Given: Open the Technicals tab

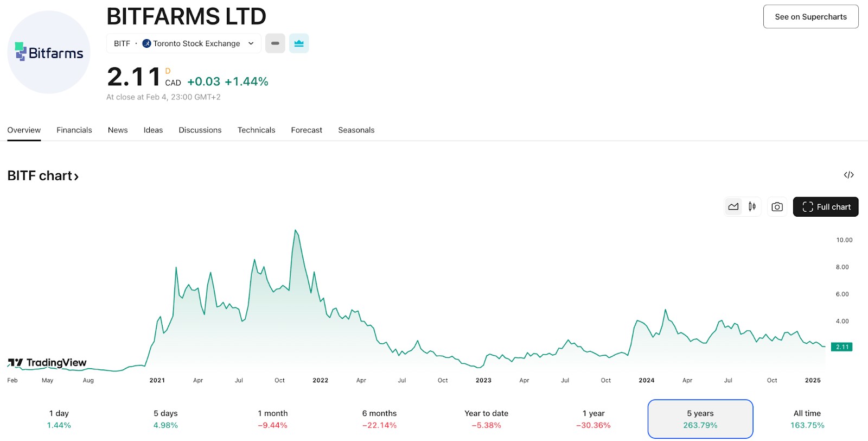Looking at the screenshot, I should [256, 130].
